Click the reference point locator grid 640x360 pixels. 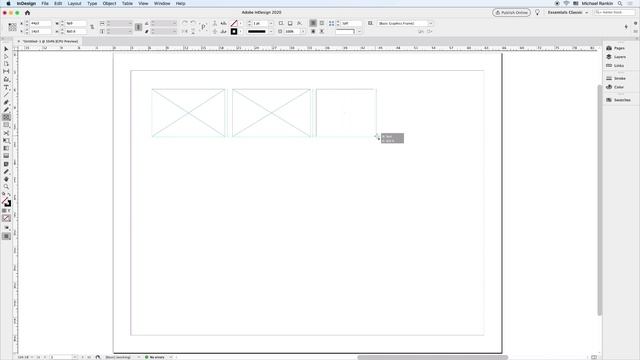pyautogui.click(x=12, y=27)
